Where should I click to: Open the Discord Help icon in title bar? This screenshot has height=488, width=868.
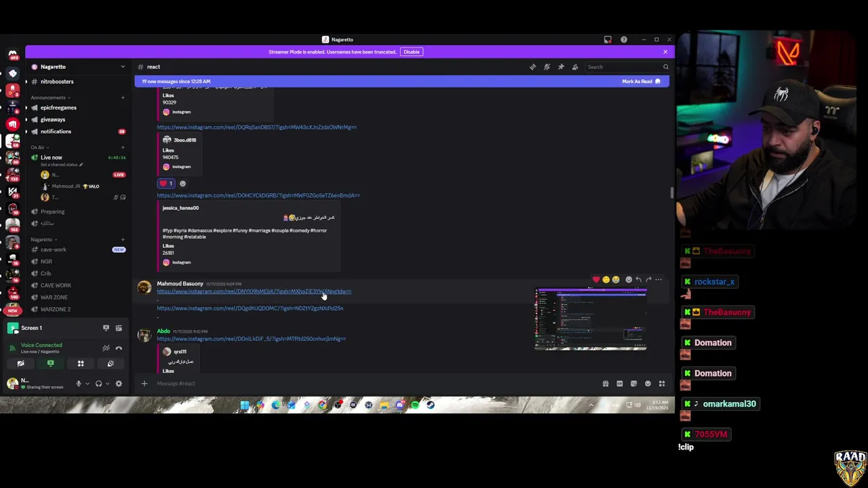click(624, 40)
